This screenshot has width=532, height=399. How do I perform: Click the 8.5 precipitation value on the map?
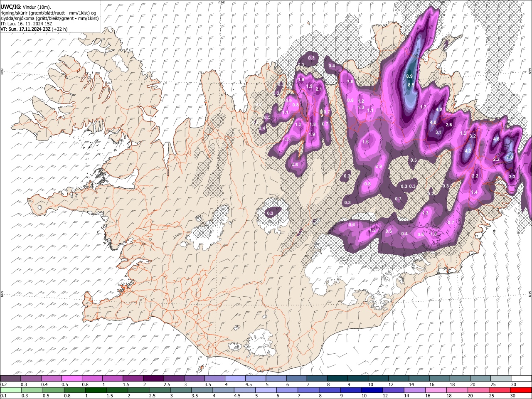411,85
